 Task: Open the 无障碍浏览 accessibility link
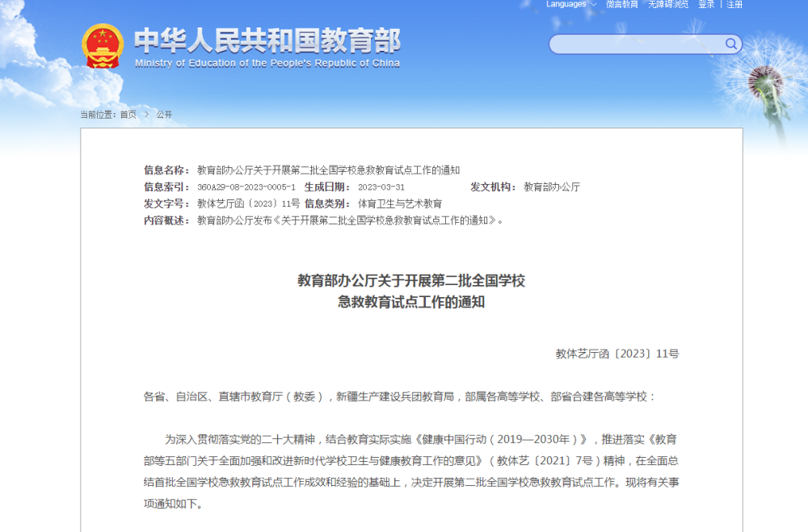(668, 4)
